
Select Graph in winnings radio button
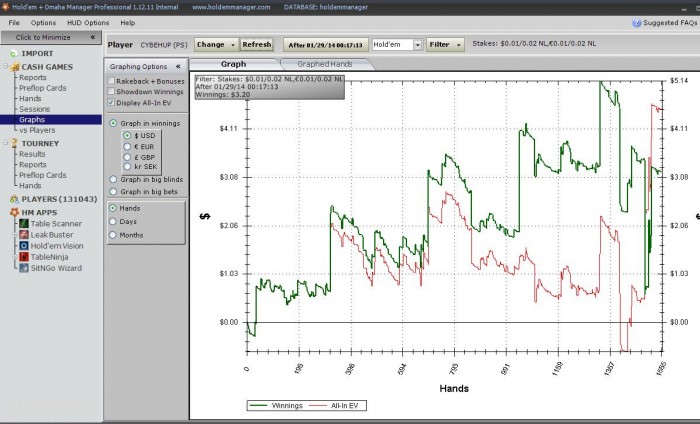pos(113,123)
